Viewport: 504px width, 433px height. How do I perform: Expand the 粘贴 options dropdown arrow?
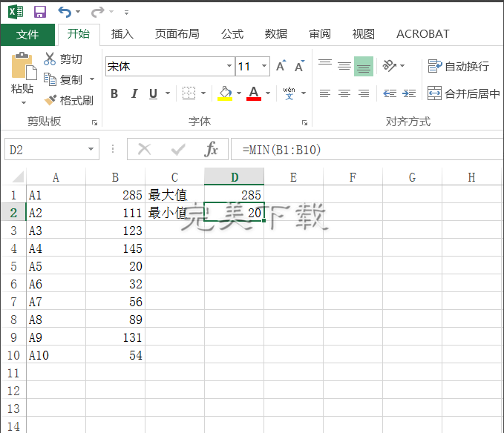(x=24, y=103)
